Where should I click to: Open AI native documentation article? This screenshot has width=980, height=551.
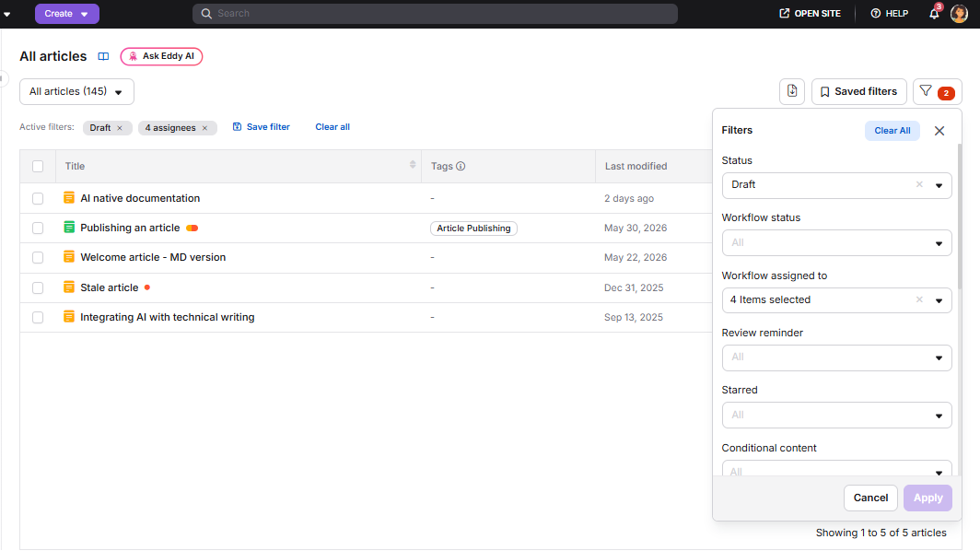click(140, 198)
